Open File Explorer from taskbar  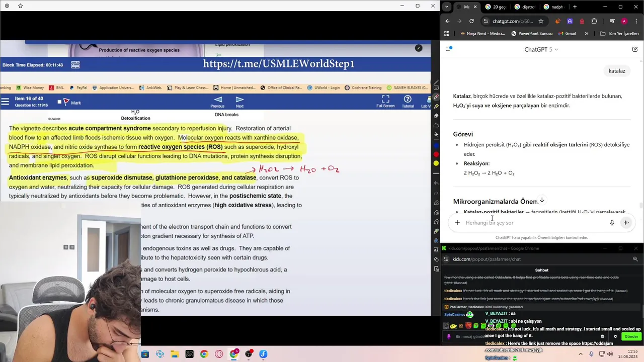[x=174, y=354]
